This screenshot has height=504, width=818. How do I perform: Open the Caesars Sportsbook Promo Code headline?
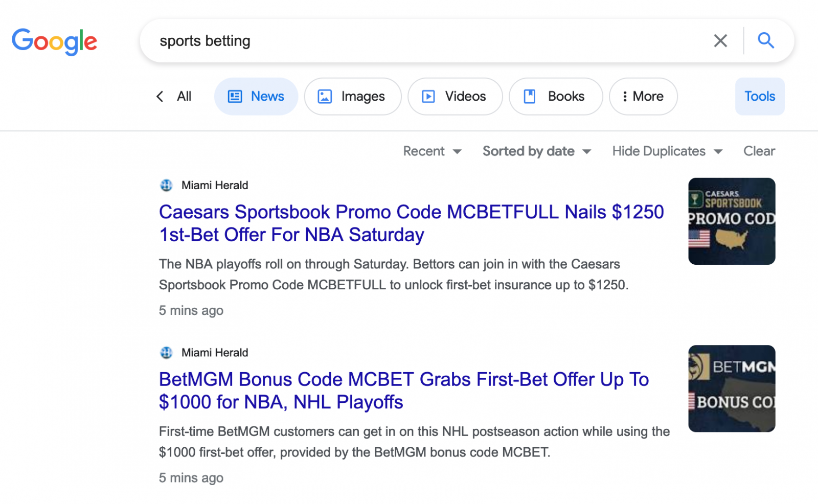(x=412, y=223)
